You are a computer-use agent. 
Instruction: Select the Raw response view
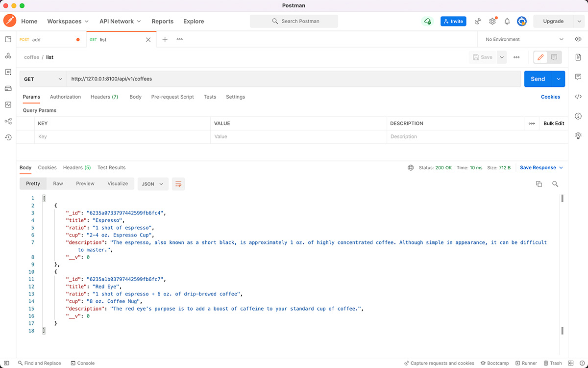[x=58, y=184]
